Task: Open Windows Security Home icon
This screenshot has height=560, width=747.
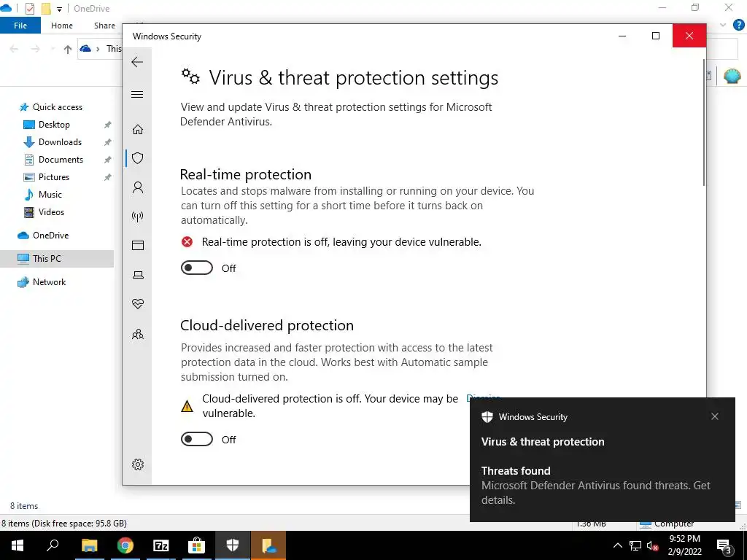Action: pos(138,130)
